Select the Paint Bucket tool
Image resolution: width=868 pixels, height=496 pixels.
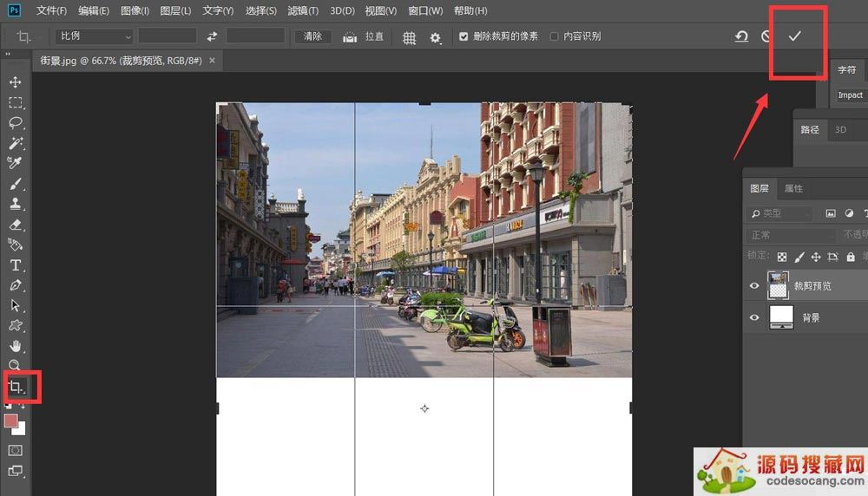[16, 245]
